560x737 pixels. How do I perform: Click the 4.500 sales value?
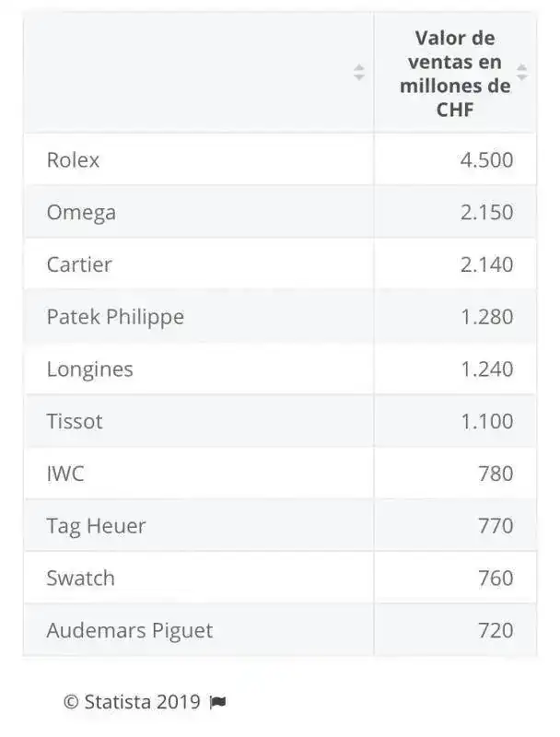(486, 159)
